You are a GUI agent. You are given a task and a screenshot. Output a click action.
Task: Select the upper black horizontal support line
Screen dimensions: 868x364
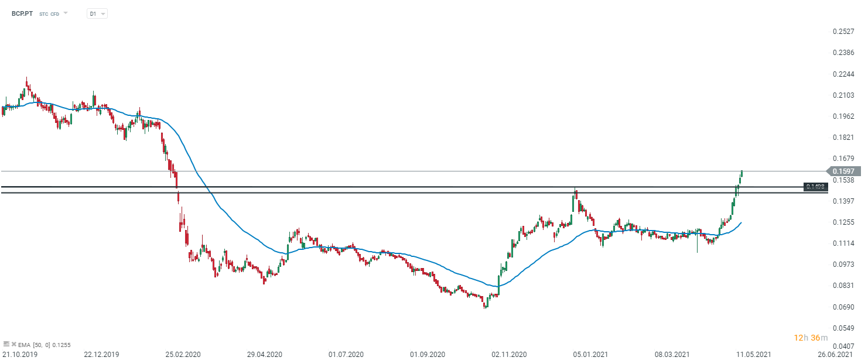pos(410,187)
